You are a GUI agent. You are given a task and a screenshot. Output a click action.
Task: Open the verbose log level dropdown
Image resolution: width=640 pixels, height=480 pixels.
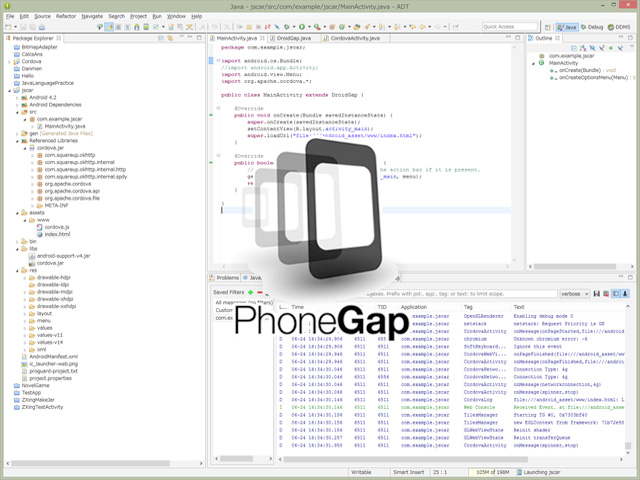click(575, 293)
